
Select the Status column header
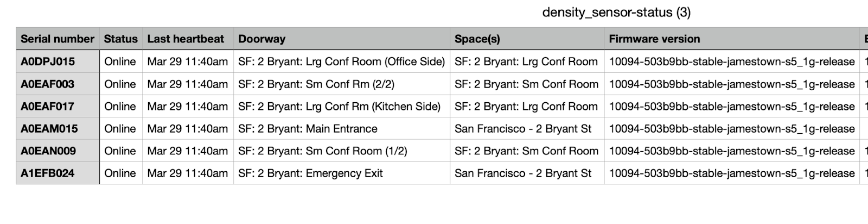(121, 39)
